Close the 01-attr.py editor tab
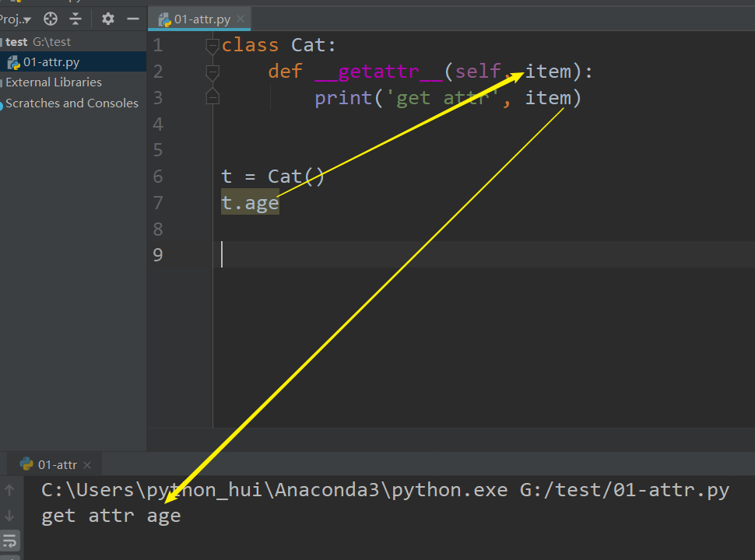This screenshot has height=560, width=755. pos(241,19)
